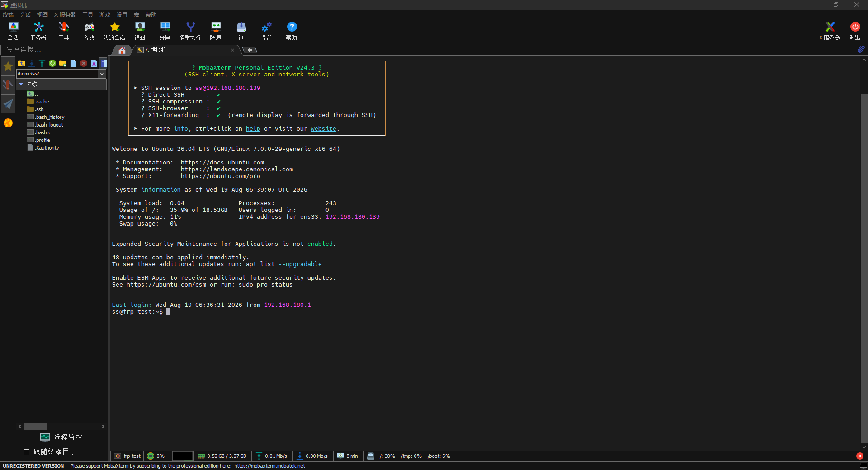Screen dimensions: 868x470
Task: Activate the 分屏 (Split) toolbar icon
Action: [x=165, y=31]
